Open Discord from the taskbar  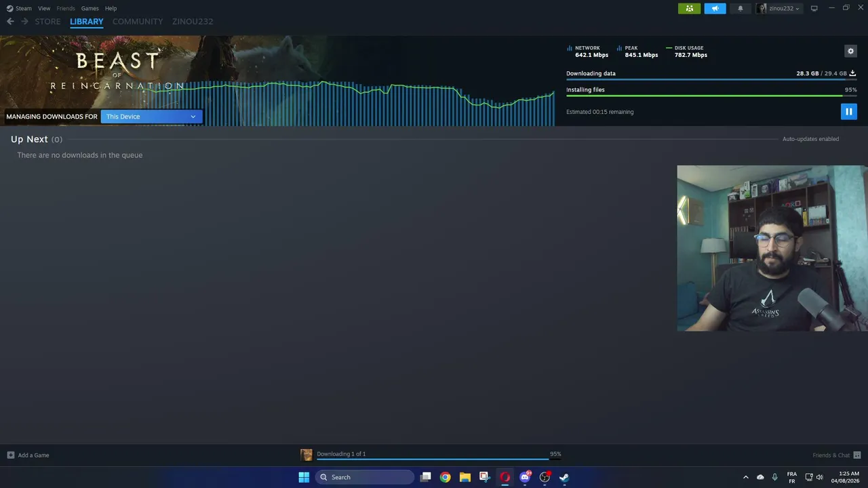(525, 477)
